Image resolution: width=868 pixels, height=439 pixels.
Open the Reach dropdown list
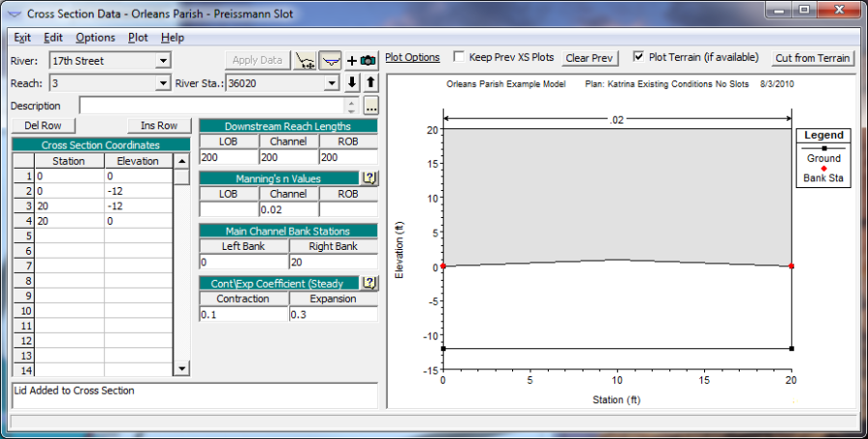[163, 83]
